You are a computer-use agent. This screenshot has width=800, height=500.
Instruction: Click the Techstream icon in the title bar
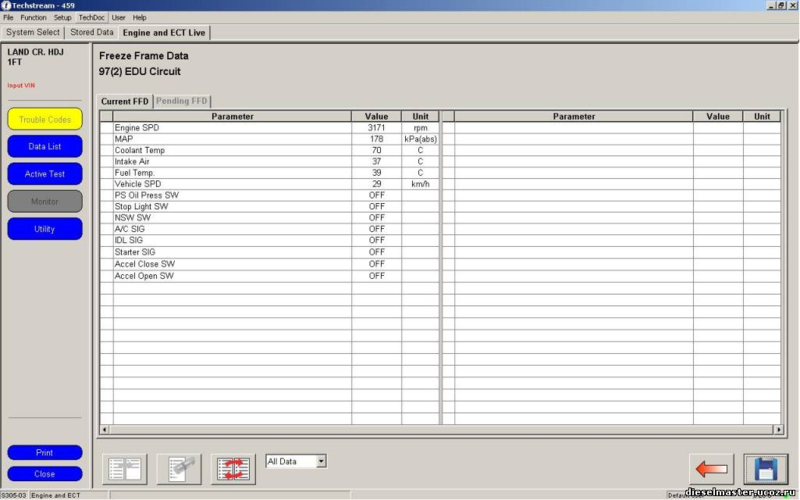6,5
